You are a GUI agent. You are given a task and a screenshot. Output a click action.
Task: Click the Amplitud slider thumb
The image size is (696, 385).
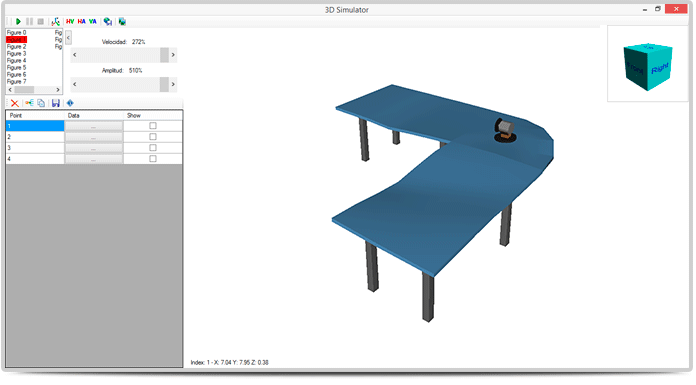[164, 84]
